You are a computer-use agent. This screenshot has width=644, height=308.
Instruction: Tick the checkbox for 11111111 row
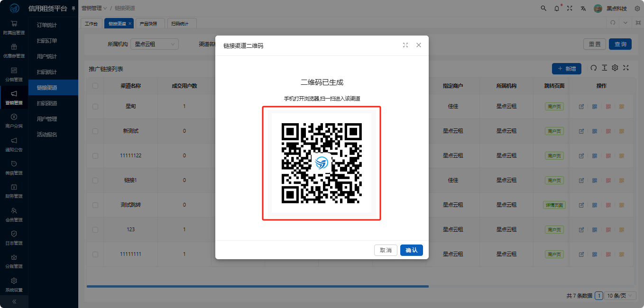click(x=95, y=254)
